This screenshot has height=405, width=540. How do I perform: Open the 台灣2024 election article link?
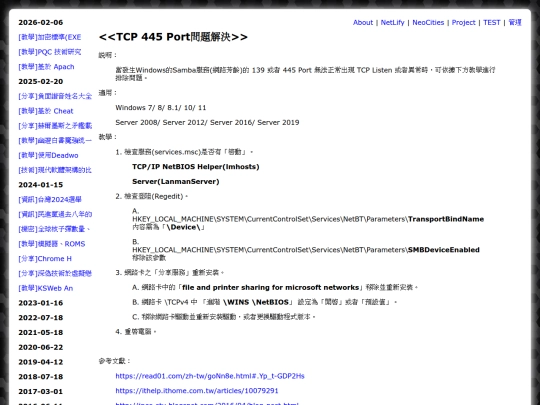(50, 200)
